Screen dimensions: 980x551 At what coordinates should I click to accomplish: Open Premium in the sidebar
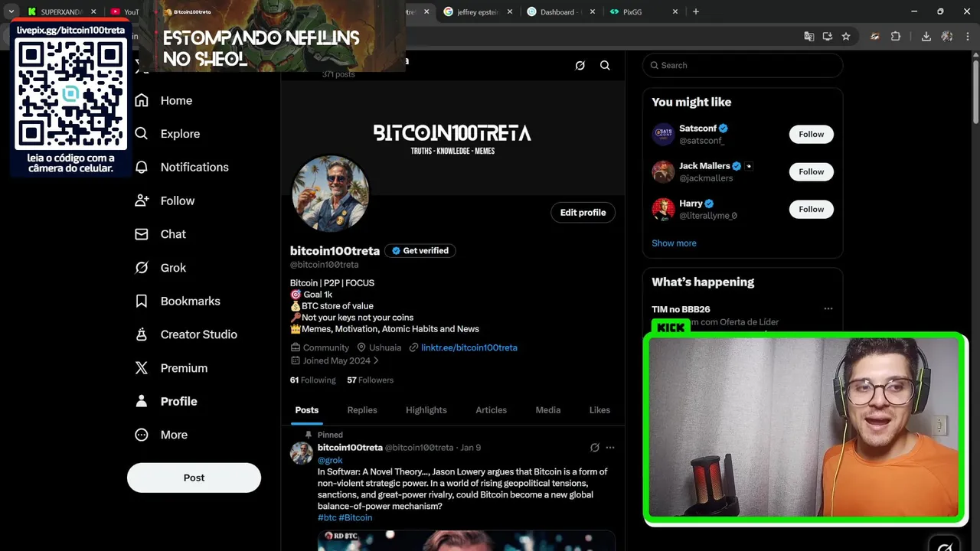(x=171, y=368)
